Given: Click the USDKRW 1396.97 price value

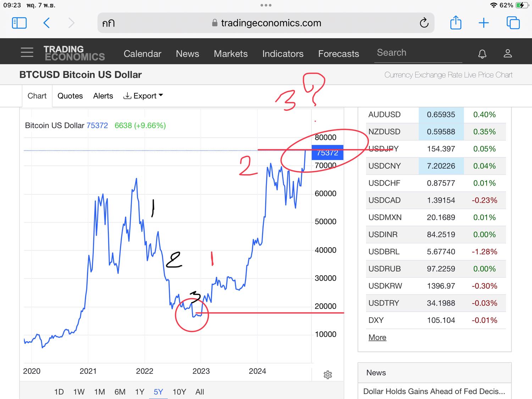Looking at the screenshot, I should click(441, 286).
